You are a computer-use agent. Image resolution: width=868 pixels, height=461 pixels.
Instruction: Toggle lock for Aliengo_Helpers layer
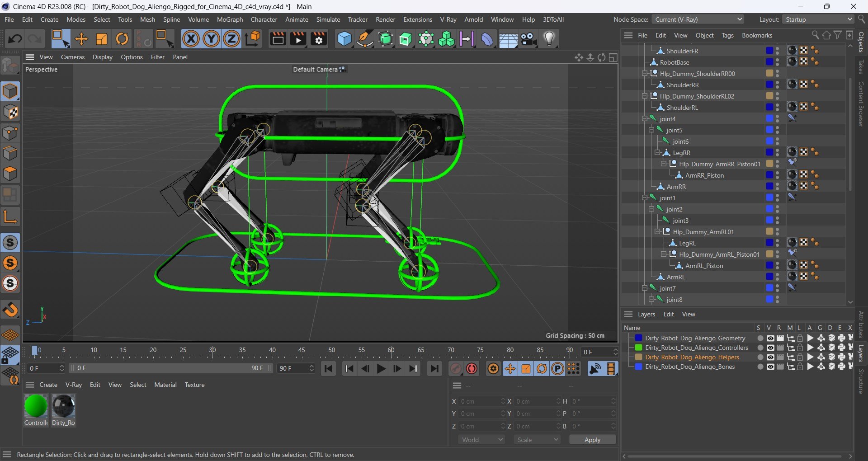point(800,357)
